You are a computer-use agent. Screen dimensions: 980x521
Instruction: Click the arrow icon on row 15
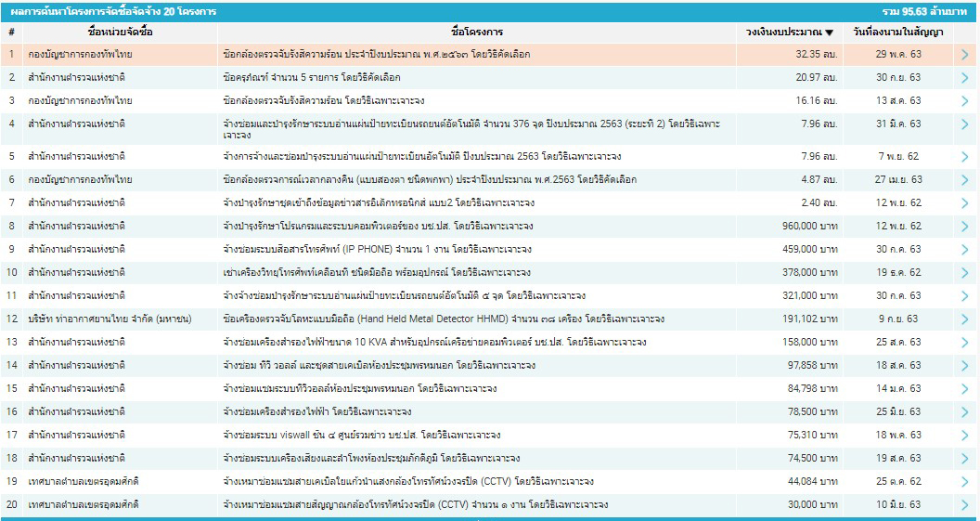click(965, 388)
